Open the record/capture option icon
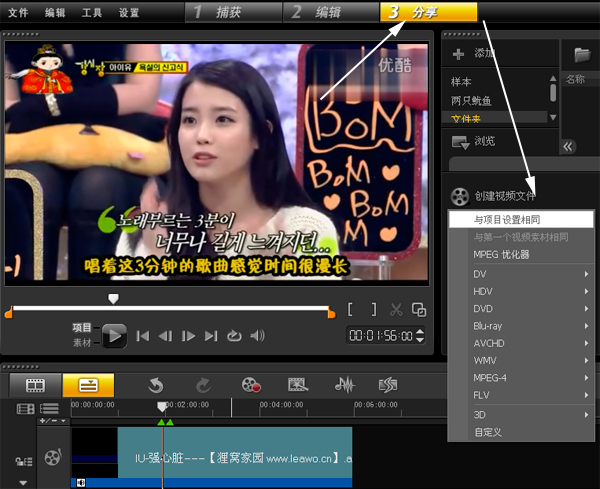Screen dimensions: 600x489 (x=251, y=385)
